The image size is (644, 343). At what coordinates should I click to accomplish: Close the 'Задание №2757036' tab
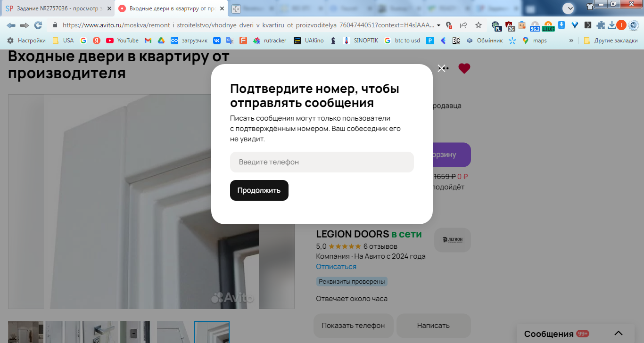(109, 8)
